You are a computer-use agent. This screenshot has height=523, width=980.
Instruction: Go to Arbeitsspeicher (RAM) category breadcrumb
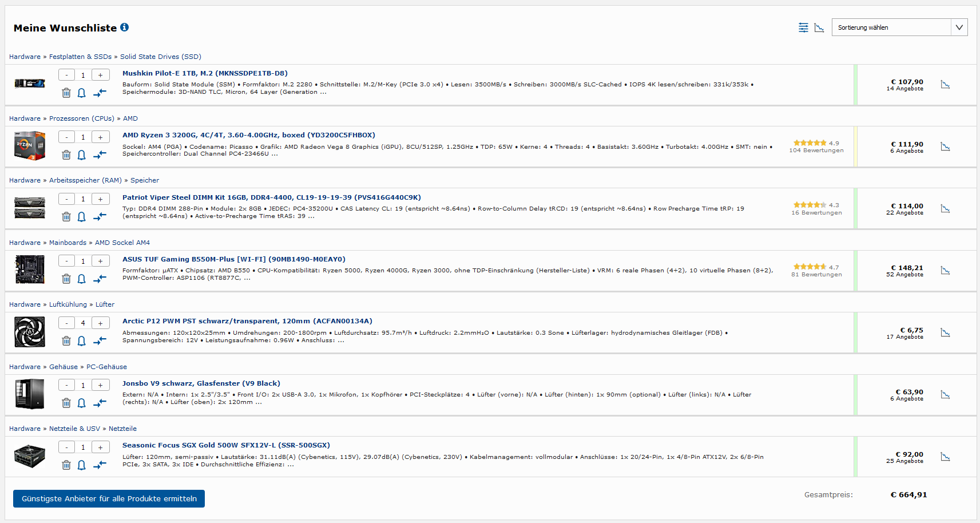point(85,180)
